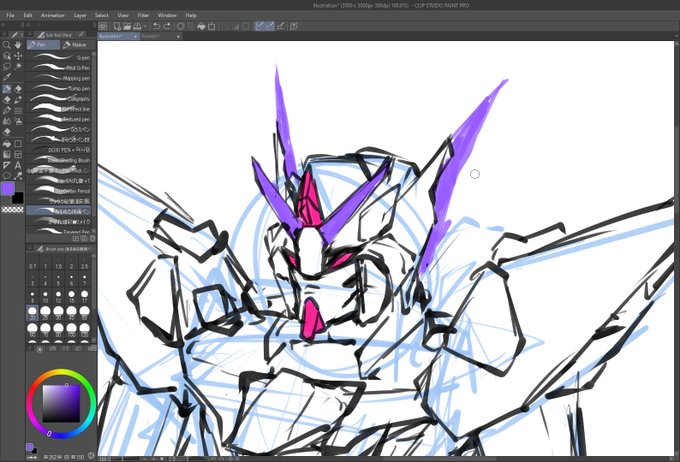Click the "Tapered Pen" brush row
The image size is (680, 462).
pos(59,231)
